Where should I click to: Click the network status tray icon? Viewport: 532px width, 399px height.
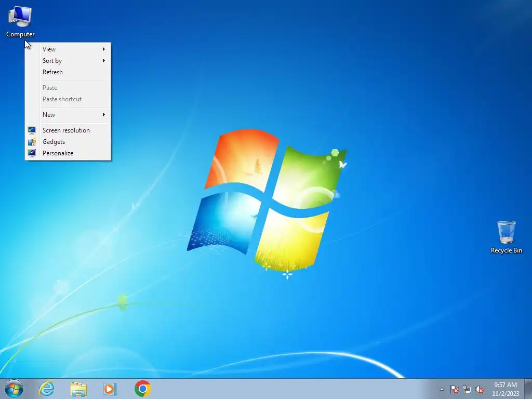(x=467, y=389)
